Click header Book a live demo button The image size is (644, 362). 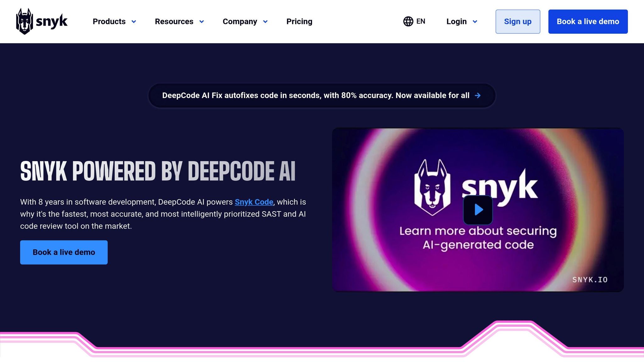pyautogui.click(x=588, y=21)
